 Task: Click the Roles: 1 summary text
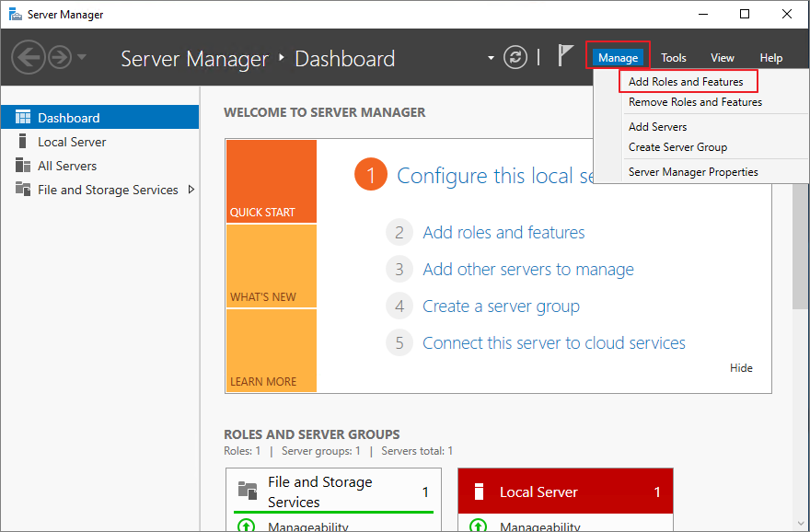[242, 451]
